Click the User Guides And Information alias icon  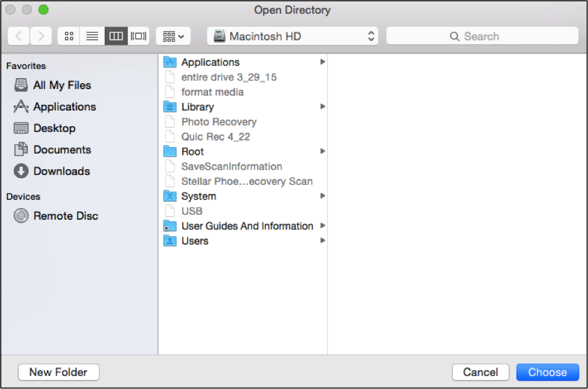170,226
